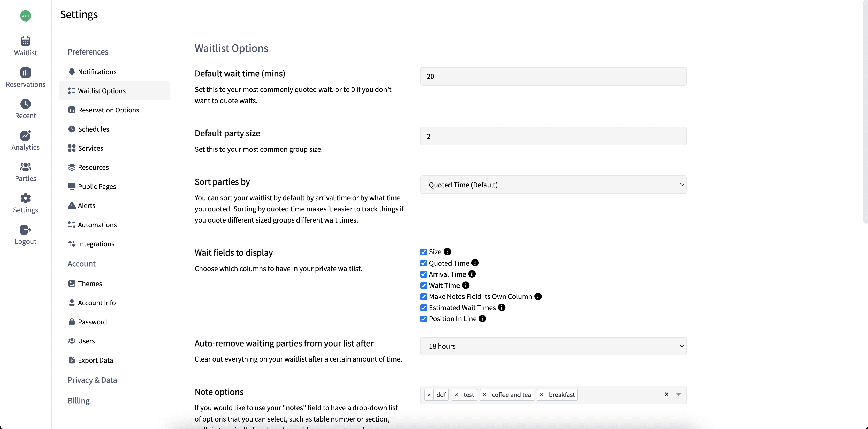This screenshot has height=429, width=868.
Task: Remove the 'coffee and tea' note tag
Action: pos(484,395)
